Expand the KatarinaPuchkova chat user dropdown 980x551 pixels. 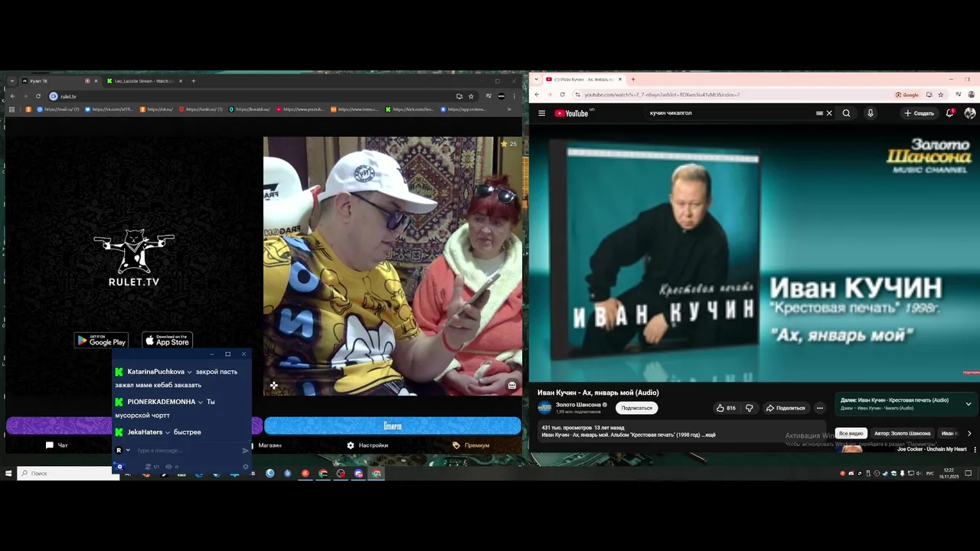tap(189, 372)
